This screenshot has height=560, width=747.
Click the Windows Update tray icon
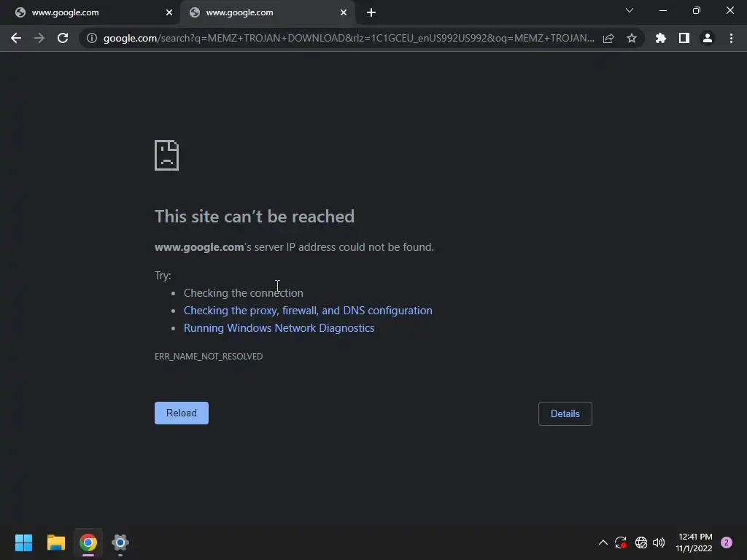pyautogui.click(x=620, y=542)
